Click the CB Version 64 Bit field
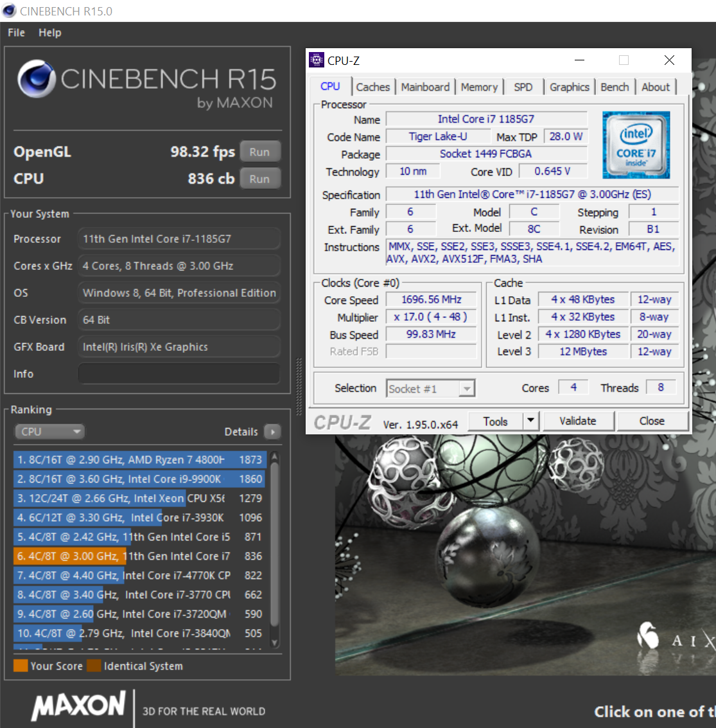This screenshot has height=728, width=716. [179, 319]
